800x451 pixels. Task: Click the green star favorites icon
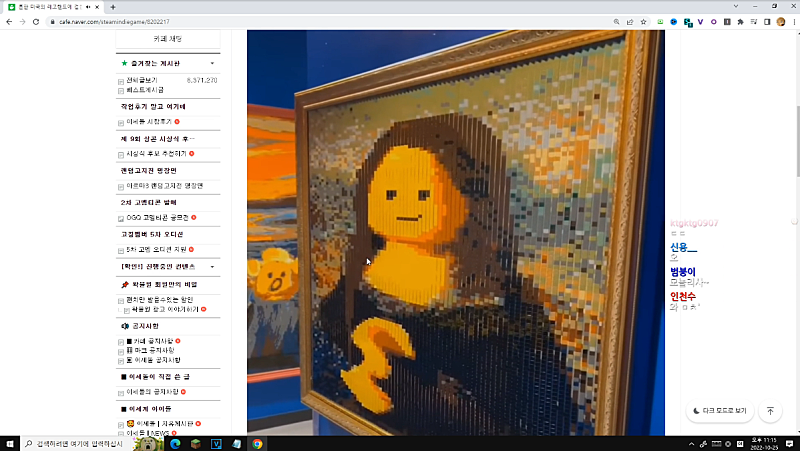click(x=124, y=63)
